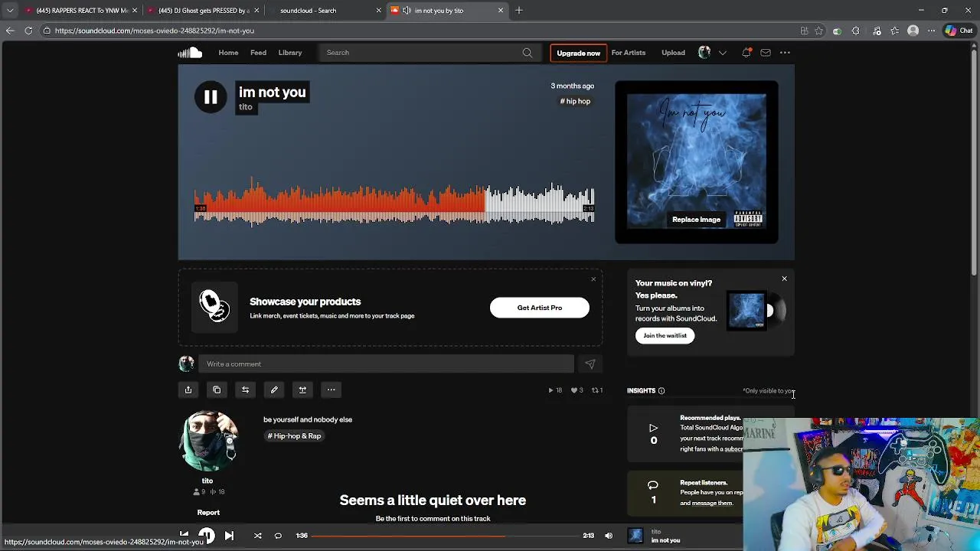Click the browser back arrow
This screenshot has height=551, width=980.
(x=10, y=31)
